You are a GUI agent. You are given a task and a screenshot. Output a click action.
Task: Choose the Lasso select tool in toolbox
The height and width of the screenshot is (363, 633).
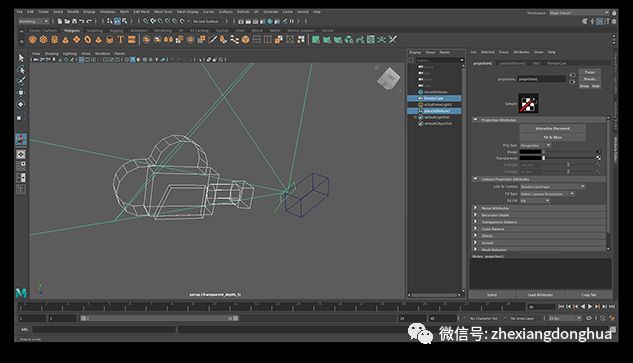pos(21,69)
